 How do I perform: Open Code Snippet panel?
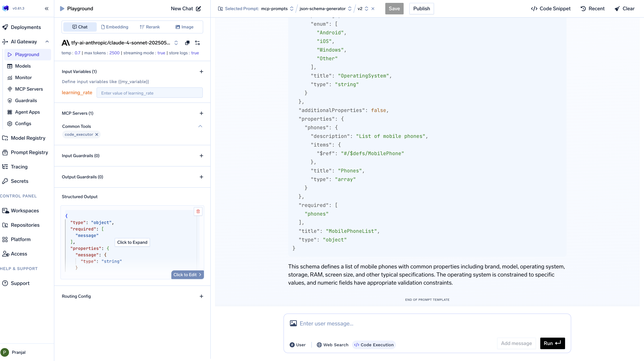click(x=551, y=8)
